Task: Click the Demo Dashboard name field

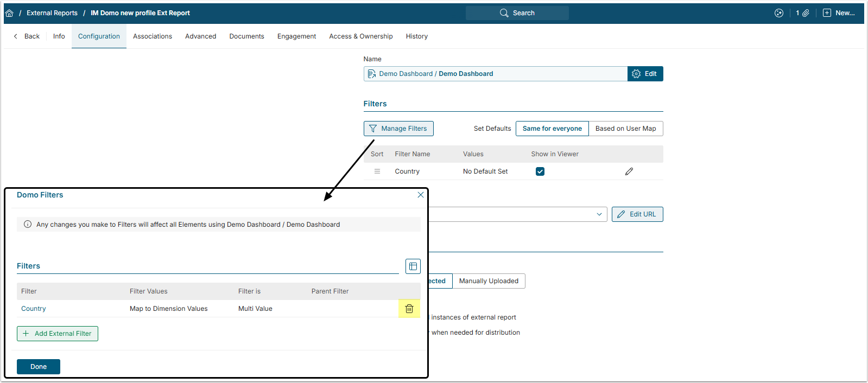Action: (496, 74)
